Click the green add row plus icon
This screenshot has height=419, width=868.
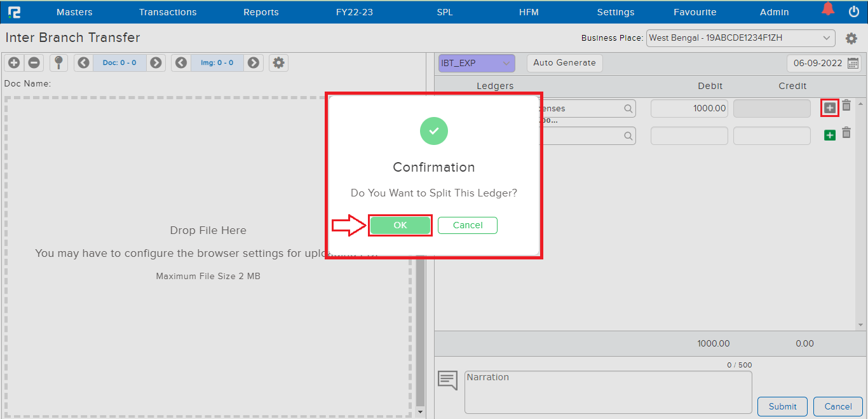click(829, 135)
